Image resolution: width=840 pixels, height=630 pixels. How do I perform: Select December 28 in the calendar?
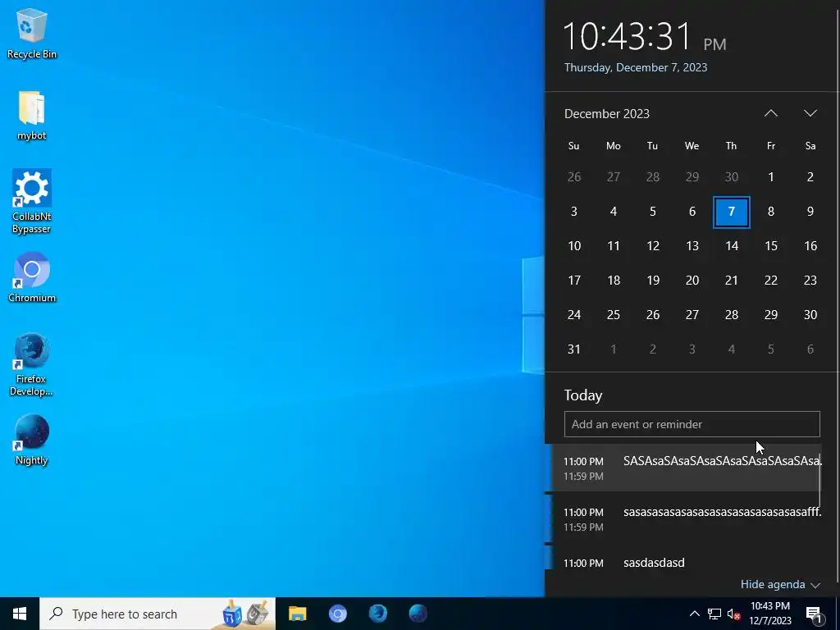tap(731, 314)
